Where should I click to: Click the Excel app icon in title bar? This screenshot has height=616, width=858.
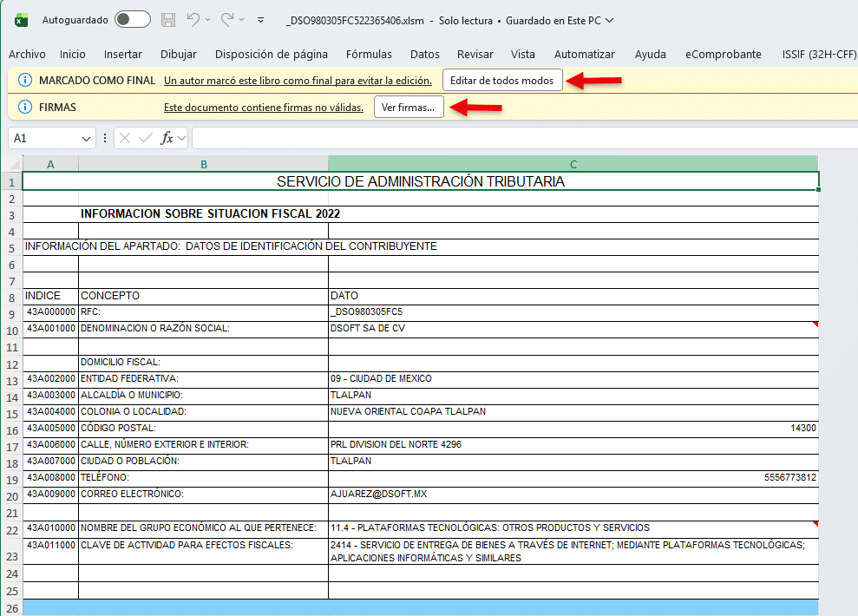pos(22,19)
